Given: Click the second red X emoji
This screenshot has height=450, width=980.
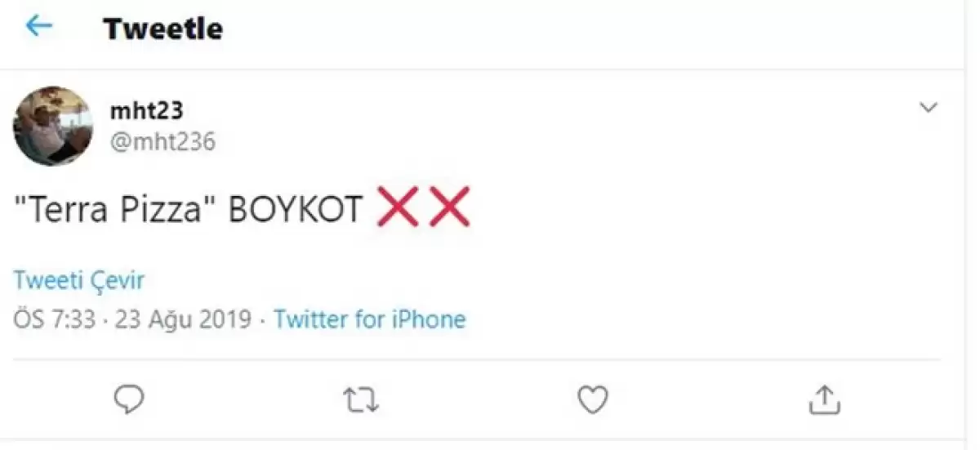Looking at the screenshot, I should [x=449, y=208].
